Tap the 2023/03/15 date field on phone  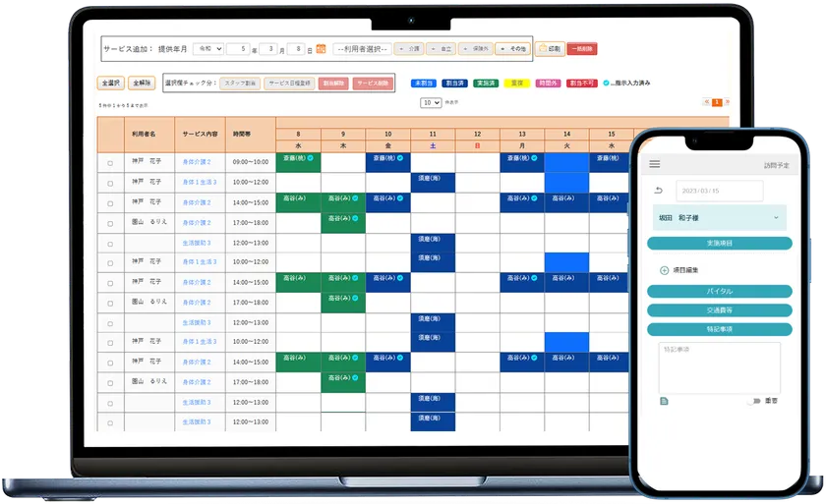720,191
